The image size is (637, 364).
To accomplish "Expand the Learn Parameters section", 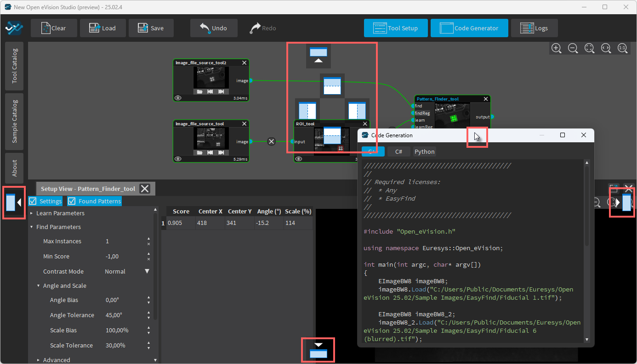I will tap(32, 213).
